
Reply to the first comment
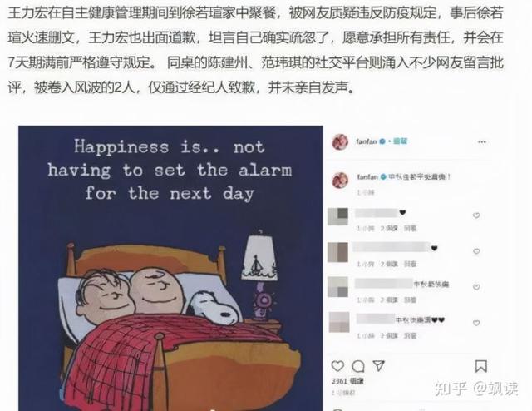coord(410,228)
